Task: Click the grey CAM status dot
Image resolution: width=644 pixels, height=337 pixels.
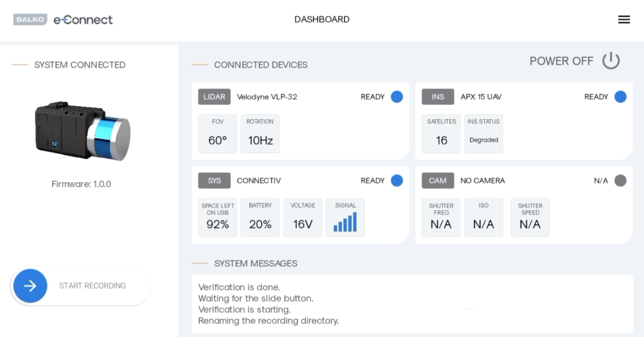Action: pyautogui.click(x=620, y=181)
